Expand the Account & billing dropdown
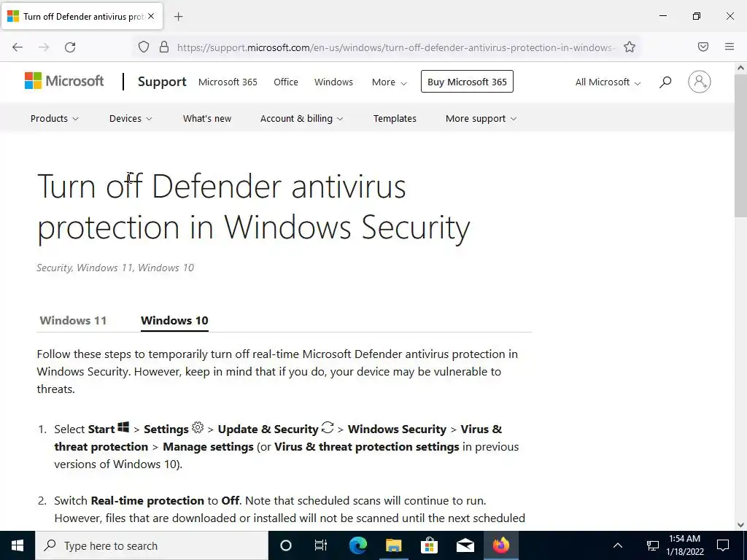Screen dimensions: 747x560 click(x=301, y=119)
